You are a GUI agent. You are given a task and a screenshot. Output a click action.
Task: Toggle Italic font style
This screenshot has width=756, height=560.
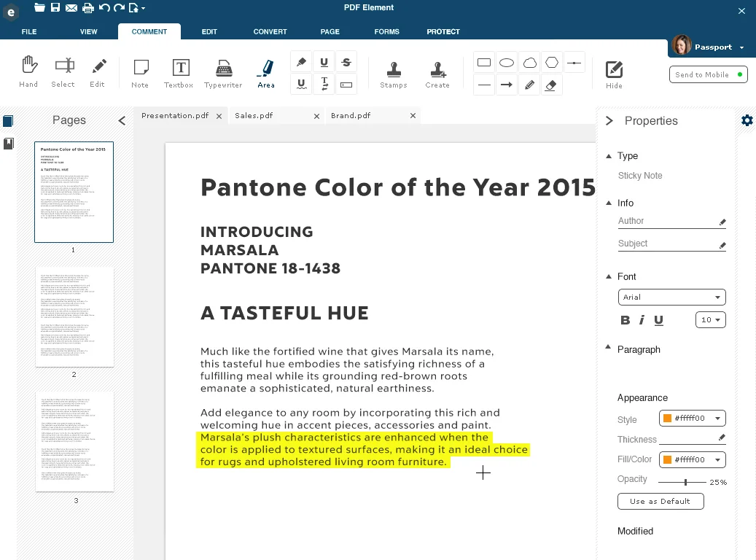click(642, 320)
